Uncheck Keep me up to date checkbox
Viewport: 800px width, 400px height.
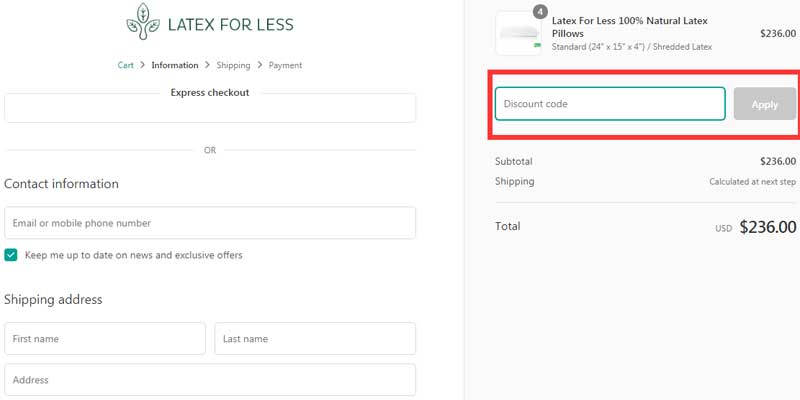[11, 255]
